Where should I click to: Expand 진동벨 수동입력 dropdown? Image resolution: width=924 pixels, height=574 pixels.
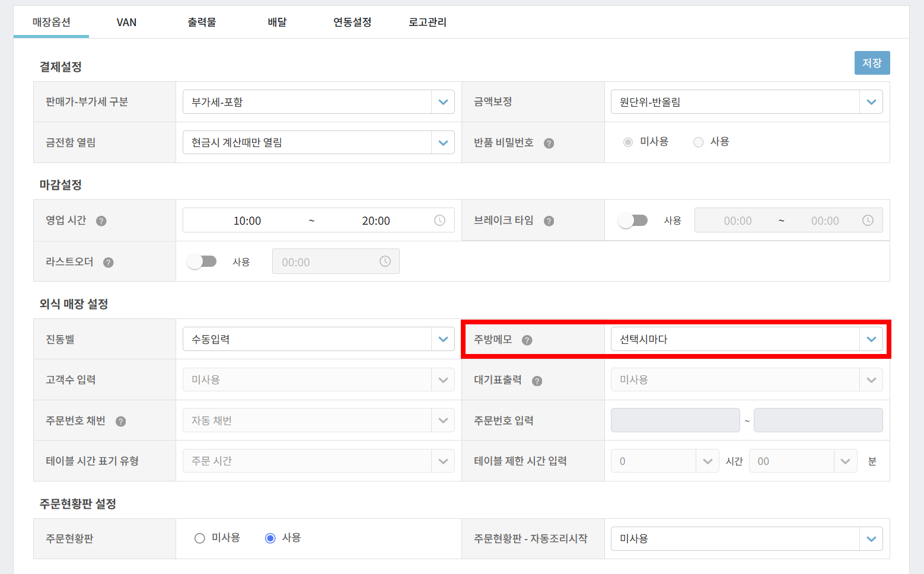coord(318,339)
